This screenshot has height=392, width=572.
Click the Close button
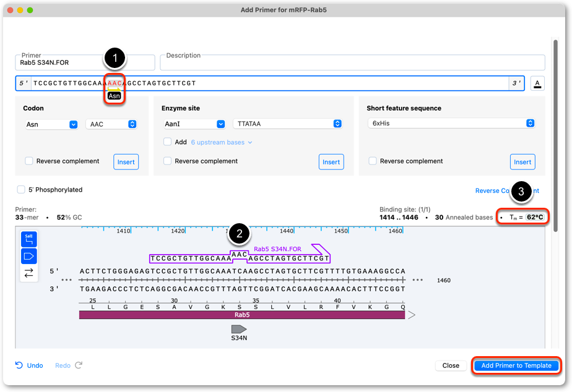[451, 365]
